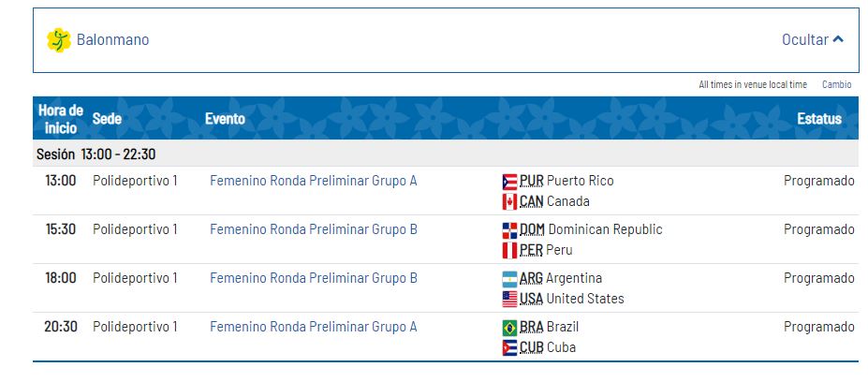Click the Estatus column header
868x382 pixels.
click(818, 119)
